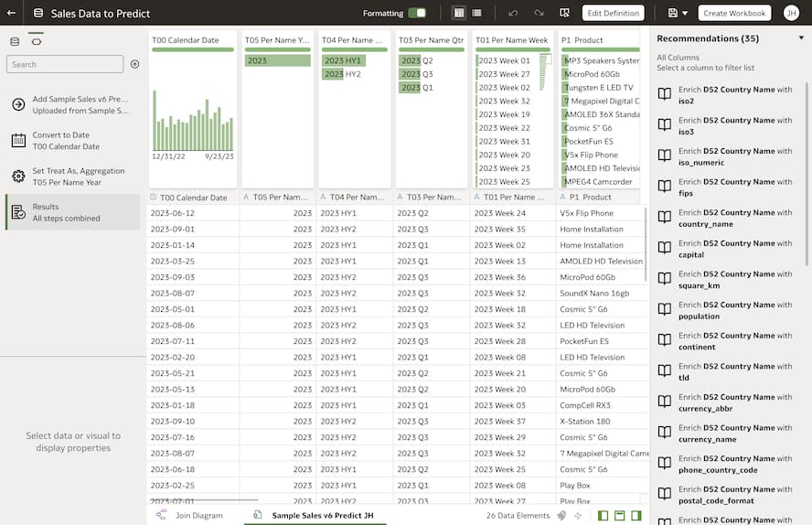Click the Edit Definition button
812x525 pixels.
[613, 13]
